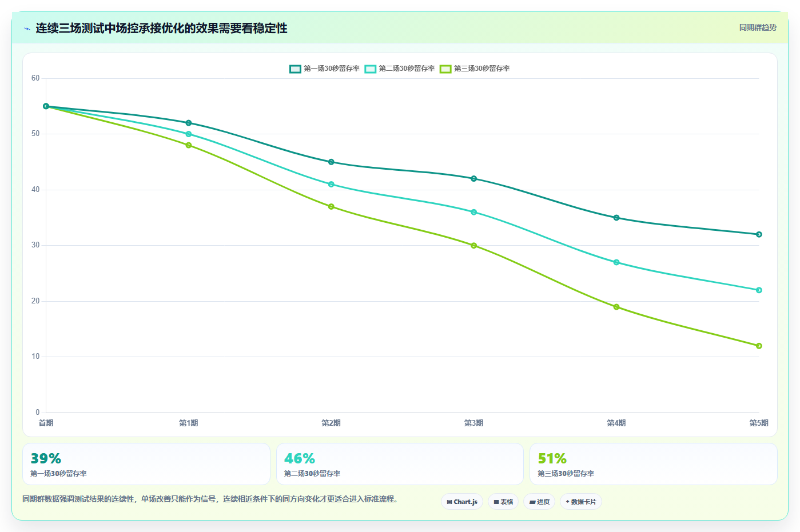Click the 第4期 x-axis label
Viewport: 800px width, 532px height.
pos(616,423)
